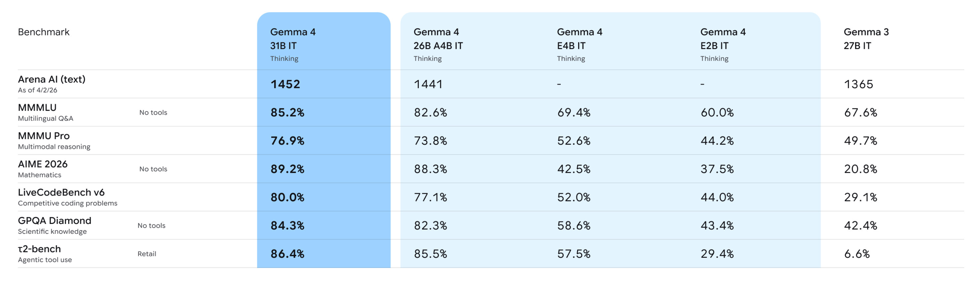Select the Gemma 4 31B IT column header
This screenshot has height=283, width=980.
click(x=293, y=39)
